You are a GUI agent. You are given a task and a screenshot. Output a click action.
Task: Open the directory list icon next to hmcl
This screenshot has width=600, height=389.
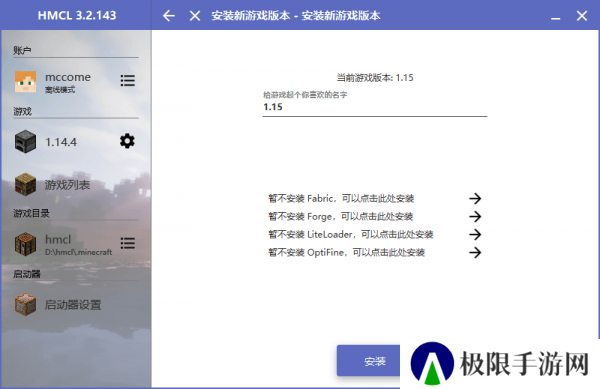click(x=127, y=243)
